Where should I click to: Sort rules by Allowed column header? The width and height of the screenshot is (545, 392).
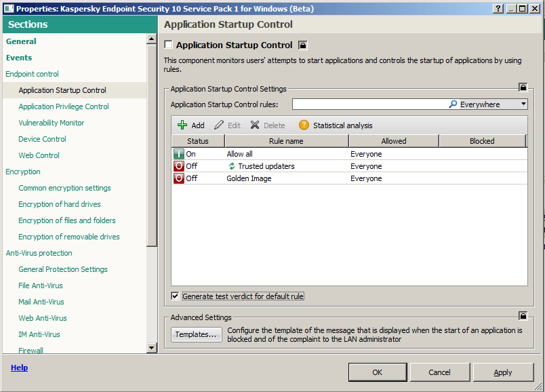(x=394, y=141)
